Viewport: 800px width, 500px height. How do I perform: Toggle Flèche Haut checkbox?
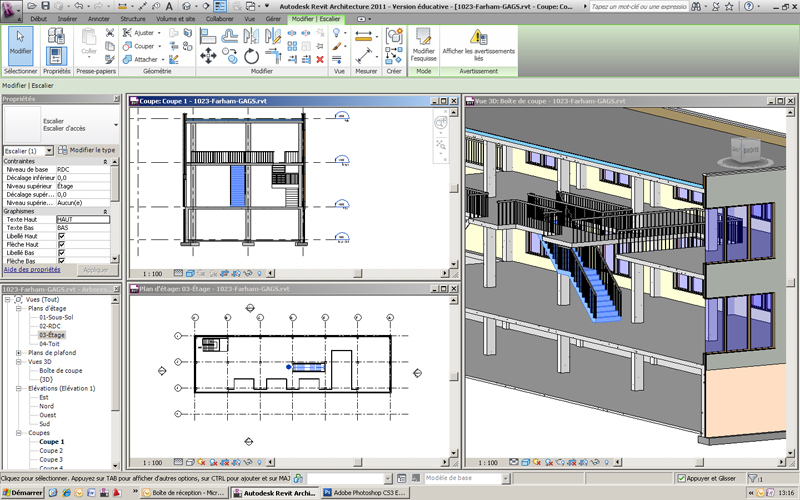tap(61, 244)
